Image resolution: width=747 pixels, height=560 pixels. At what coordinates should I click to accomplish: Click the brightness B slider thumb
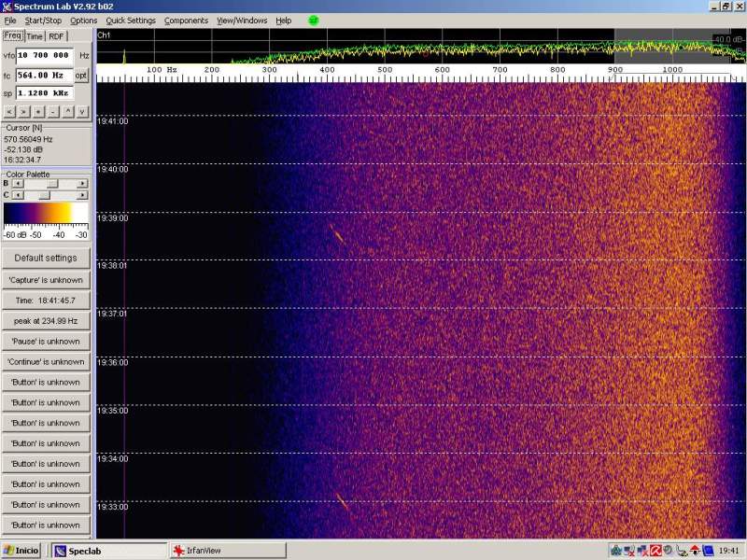pyautogui.click(x=52, y=184)
